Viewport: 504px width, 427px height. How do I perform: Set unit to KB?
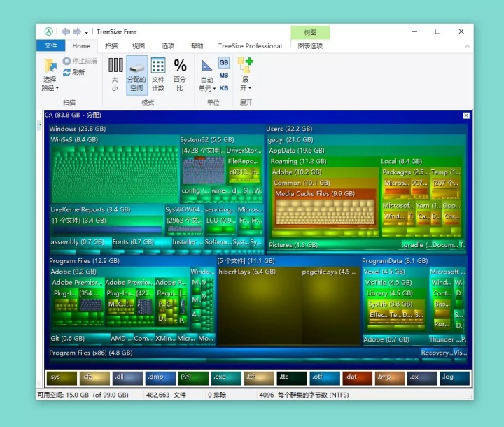[x=224, y=88]
